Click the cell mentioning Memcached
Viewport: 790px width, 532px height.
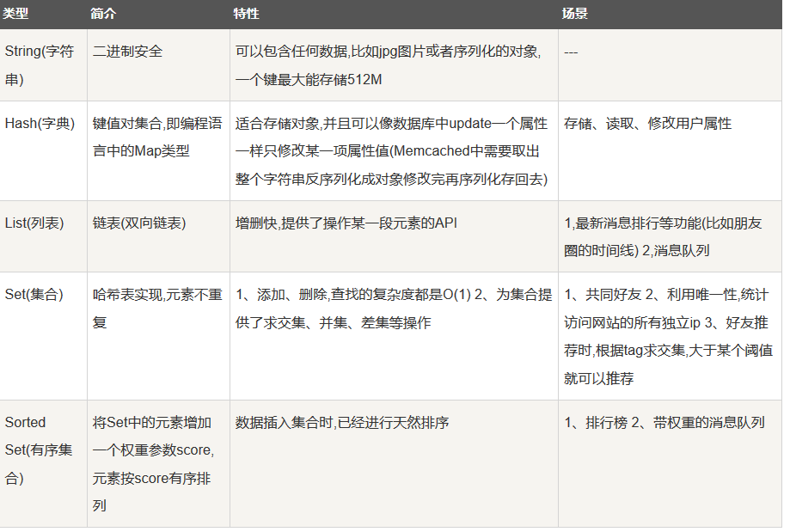[394, 150]
